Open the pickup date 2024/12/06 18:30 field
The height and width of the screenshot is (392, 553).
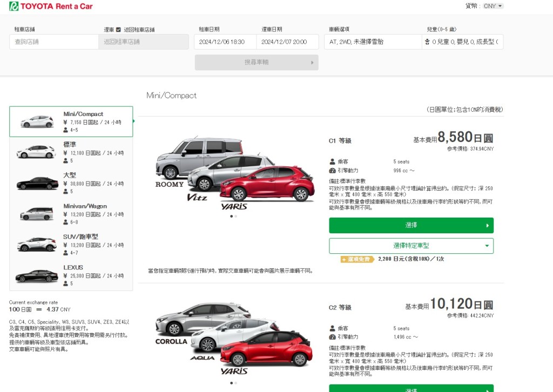point(225,42)
